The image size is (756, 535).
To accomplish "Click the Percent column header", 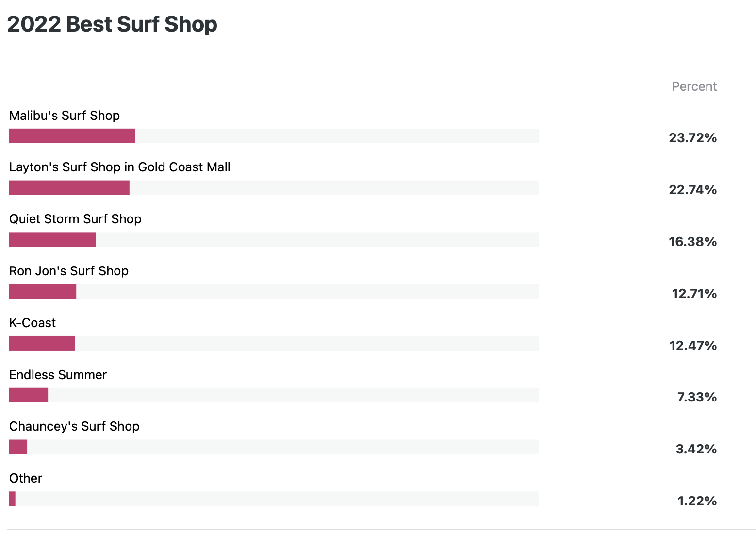I will [694, 86].
